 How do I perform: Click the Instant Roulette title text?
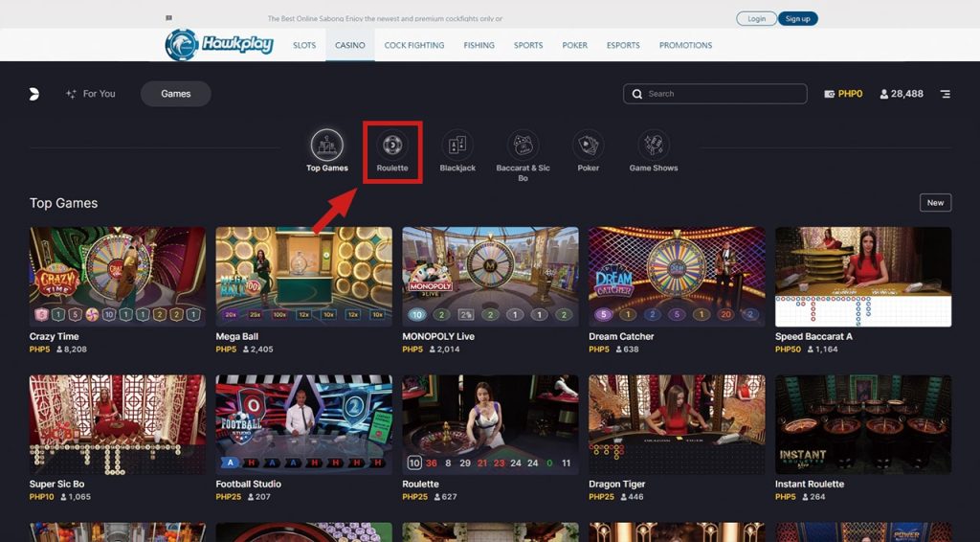(x=810, y=484)
